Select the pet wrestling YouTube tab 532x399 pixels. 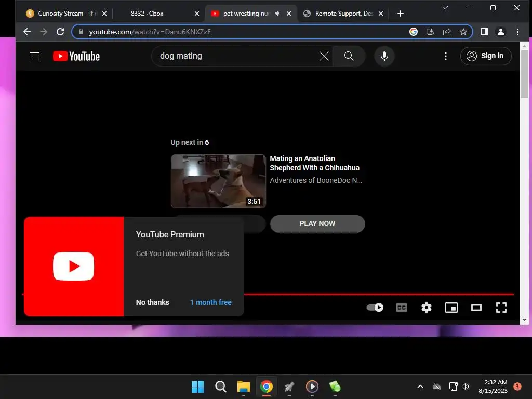tap(251, 13)
